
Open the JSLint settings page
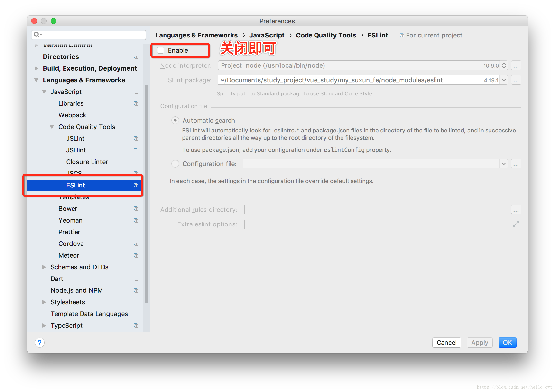[x=75, y=139]
